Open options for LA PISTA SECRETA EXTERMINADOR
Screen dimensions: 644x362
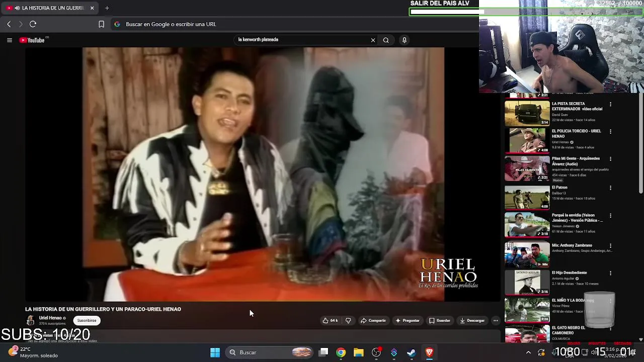pyautogui.click(x=610, y=104)
